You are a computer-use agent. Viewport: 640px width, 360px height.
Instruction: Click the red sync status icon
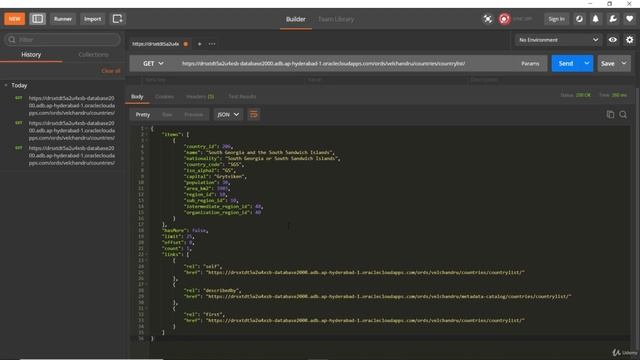pyautogui.click(x=504, y=19)
